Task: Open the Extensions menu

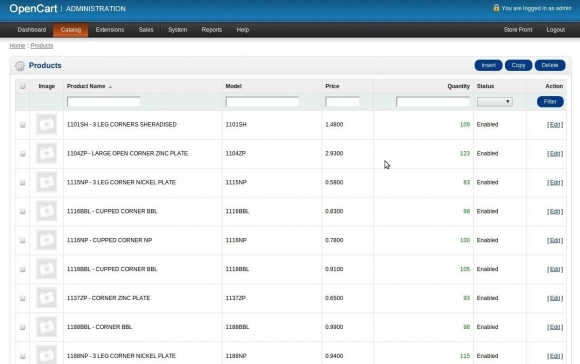Action: coord(110,30)
